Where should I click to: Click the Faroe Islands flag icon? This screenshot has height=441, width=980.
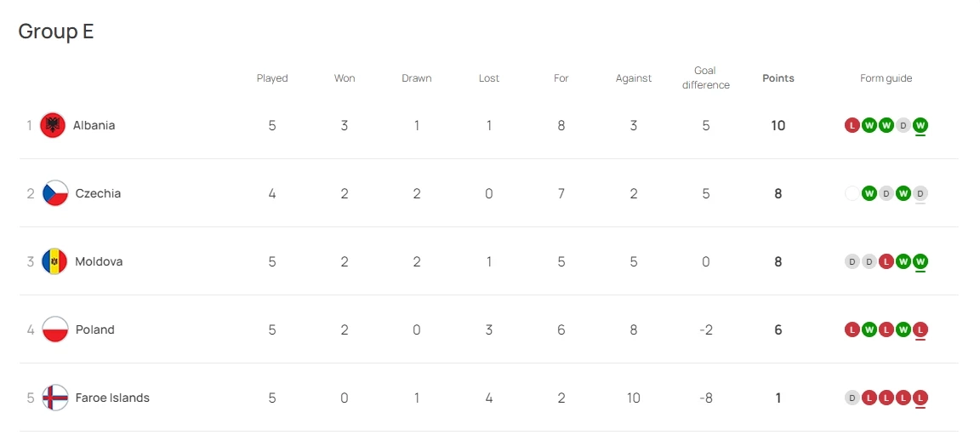coord(55,398)
